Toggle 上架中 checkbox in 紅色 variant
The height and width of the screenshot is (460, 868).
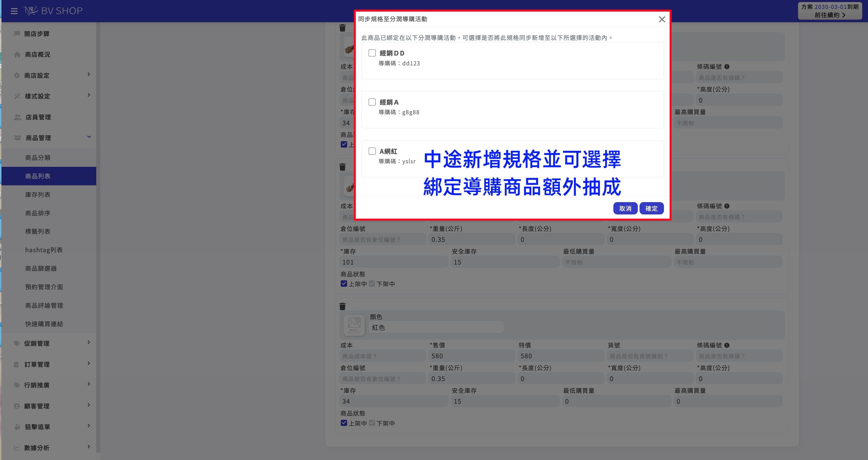[x=344, y=423]
